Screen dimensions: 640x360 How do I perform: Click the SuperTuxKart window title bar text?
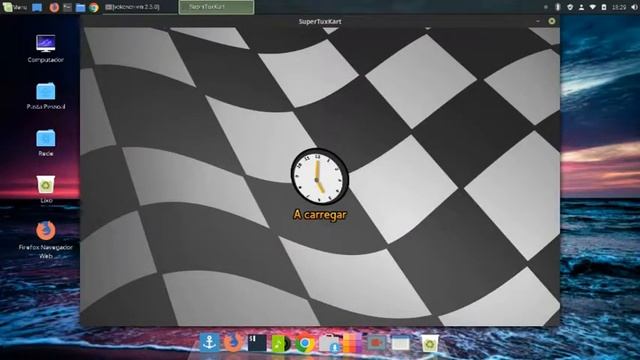click(320, 21)
